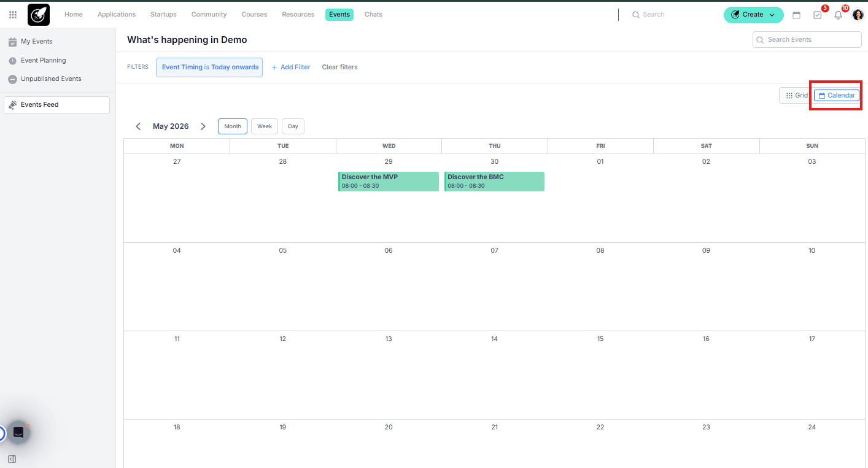Switch to Calendar view
Image resolution: width=868 pixels, height=468 pixels.
point(836,96)
